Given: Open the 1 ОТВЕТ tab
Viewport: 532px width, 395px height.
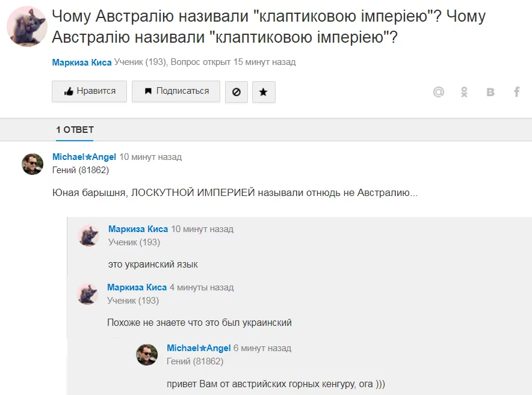Looking at the screenshot, I should tap(75, 130).
